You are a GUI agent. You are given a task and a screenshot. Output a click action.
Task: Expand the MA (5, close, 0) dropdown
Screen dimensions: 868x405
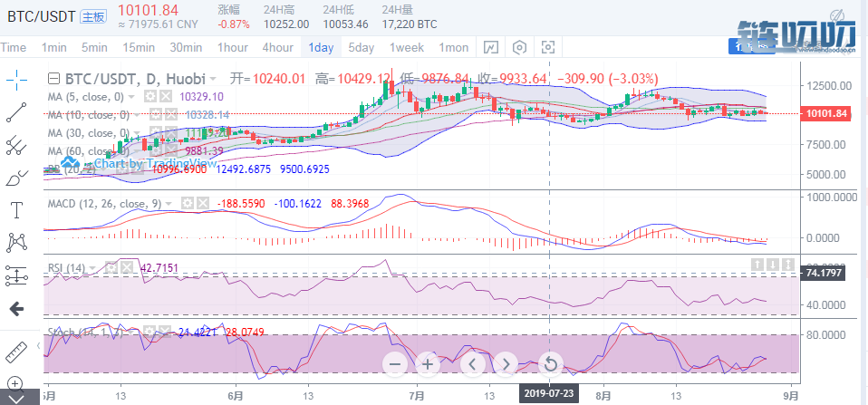tap(131, 96)
